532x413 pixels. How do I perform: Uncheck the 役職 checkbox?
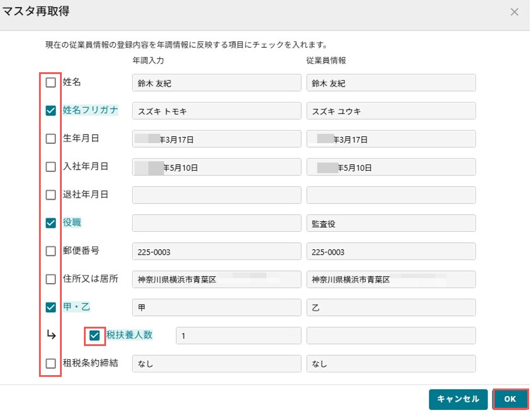[x=51, y=223]
